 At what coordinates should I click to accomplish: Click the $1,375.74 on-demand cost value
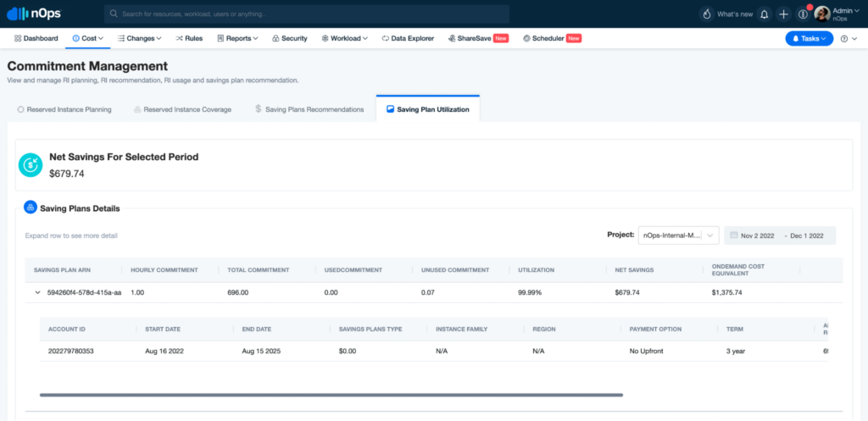click(727, 292)
